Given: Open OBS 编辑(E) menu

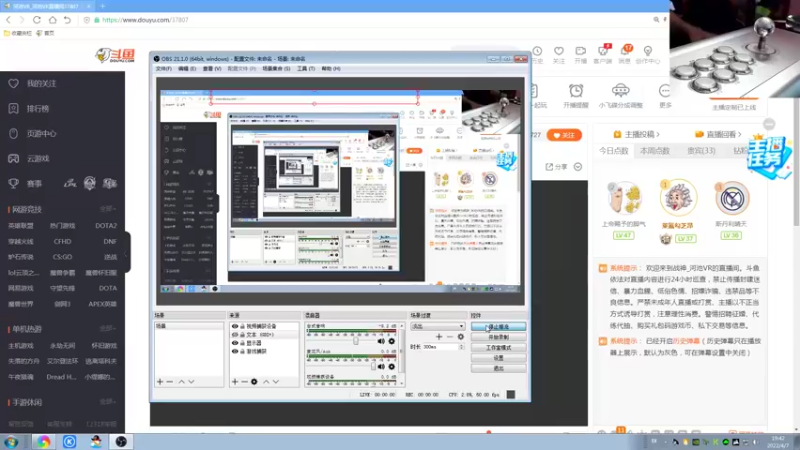Looking at the screenshot, I should coord(187,68).
